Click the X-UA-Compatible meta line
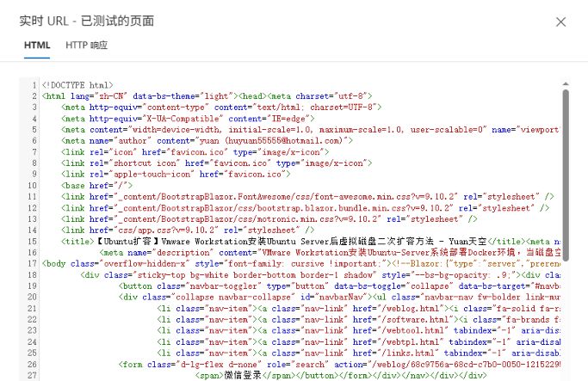Screen dimensions: 588x381 click(x=188, y=119)
